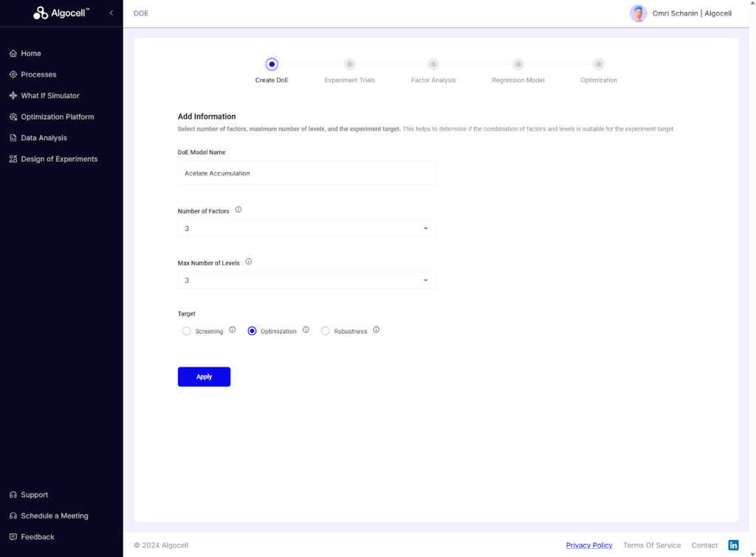The image size is (756, 557).
Task: Click the Apply button
Action: (x=204, y=377)
